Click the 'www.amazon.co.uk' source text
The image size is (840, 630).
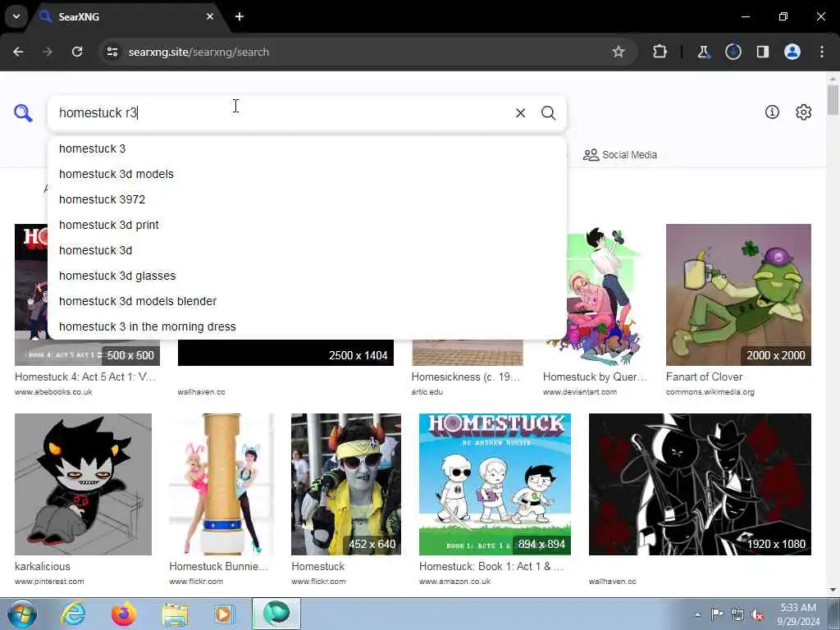454,582
